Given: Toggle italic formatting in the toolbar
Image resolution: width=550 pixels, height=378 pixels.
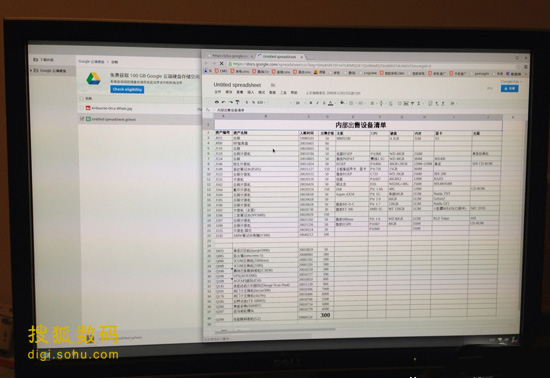Looking at the screenshot, I should (x=317, y=103).
